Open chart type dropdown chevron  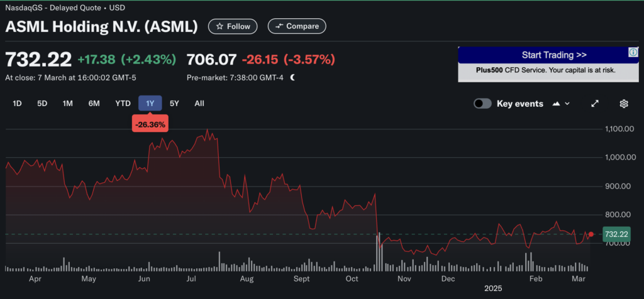(x=567, y=104)
